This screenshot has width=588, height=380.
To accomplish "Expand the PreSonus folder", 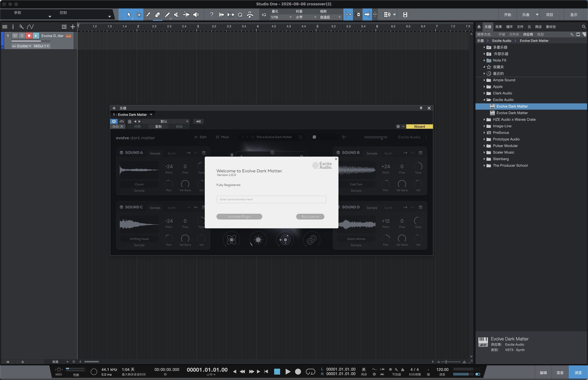I will tap(484, 133).
